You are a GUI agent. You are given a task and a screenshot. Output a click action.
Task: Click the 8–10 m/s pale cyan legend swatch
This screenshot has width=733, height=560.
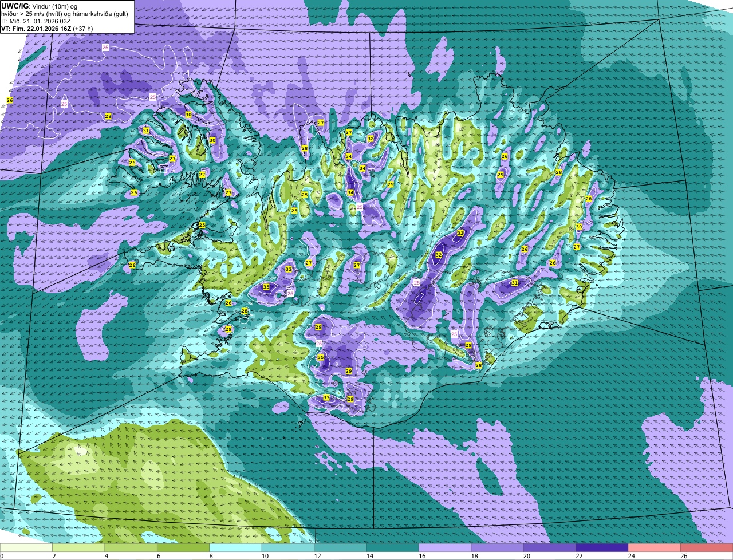(236, 548)
